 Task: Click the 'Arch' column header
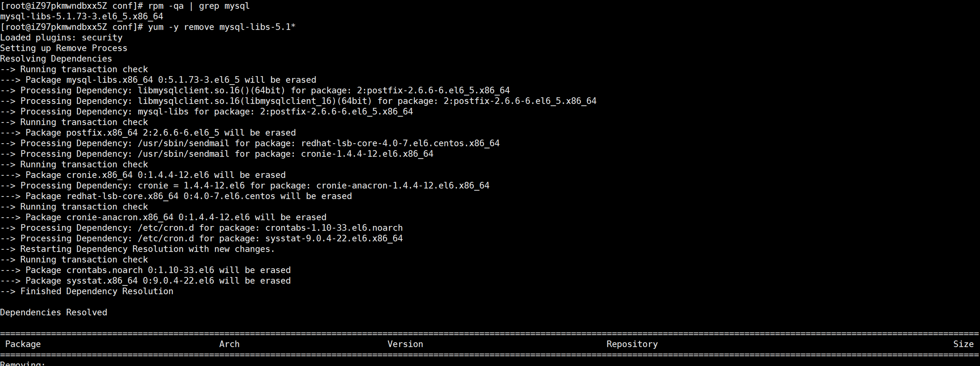[229, 344]
